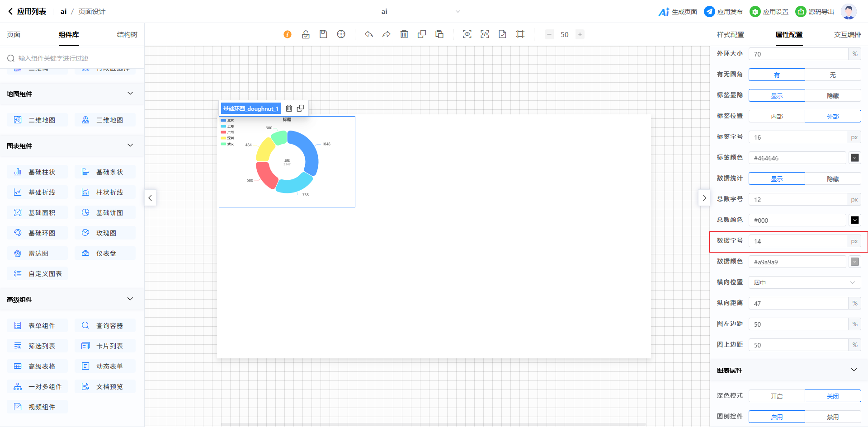Image resolution: width=868 pixels, height=427 pixels.
Task: Click the undo arrow in toolbar
Action: click(x=369, y=34)
